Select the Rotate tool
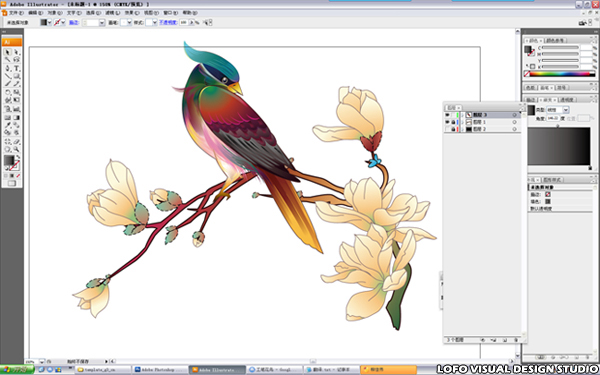The image size is (600, 375). tap(7, 92)
